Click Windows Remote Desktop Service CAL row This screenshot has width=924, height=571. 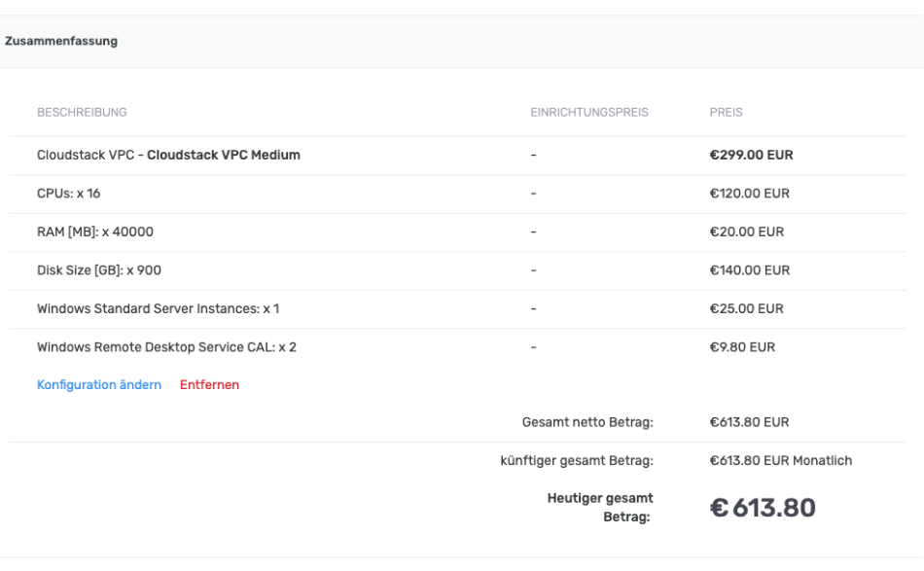point(166,347)
